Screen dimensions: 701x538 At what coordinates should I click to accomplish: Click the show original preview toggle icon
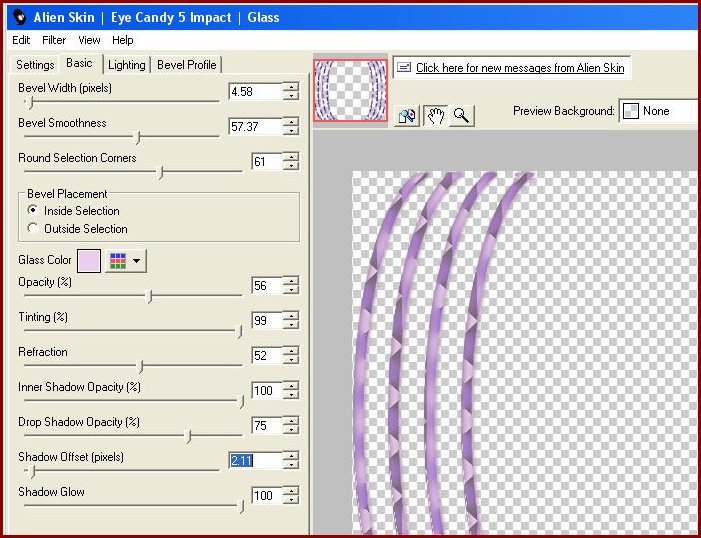407,116
